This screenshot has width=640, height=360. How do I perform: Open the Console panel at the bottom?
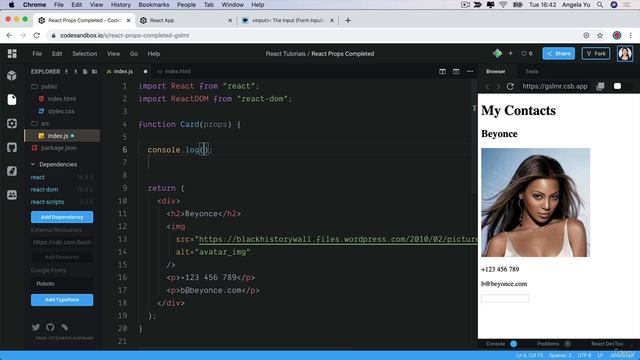click(496, 344)
